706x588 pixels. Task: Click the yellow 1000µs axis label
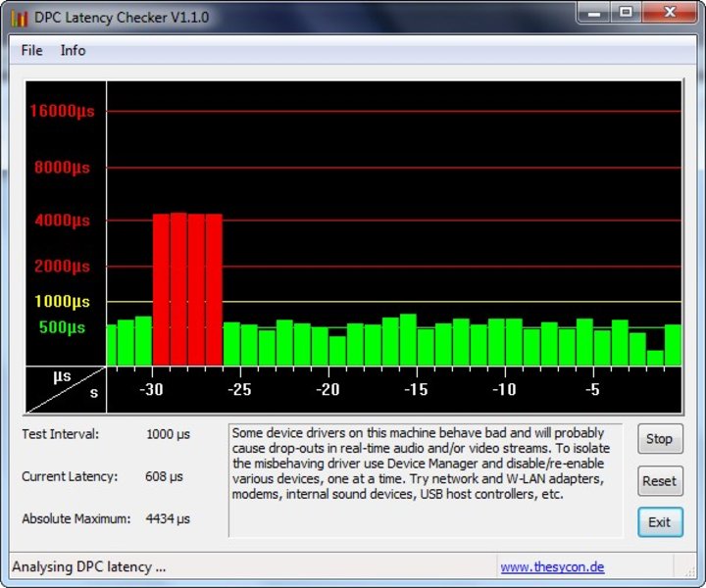click(62, 301)
